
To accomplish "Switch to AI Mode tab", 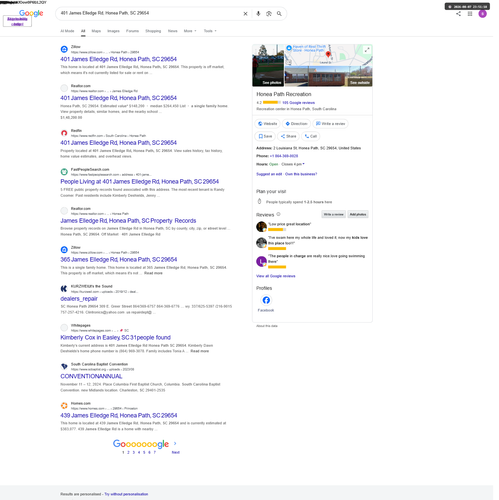I will 67,31.
